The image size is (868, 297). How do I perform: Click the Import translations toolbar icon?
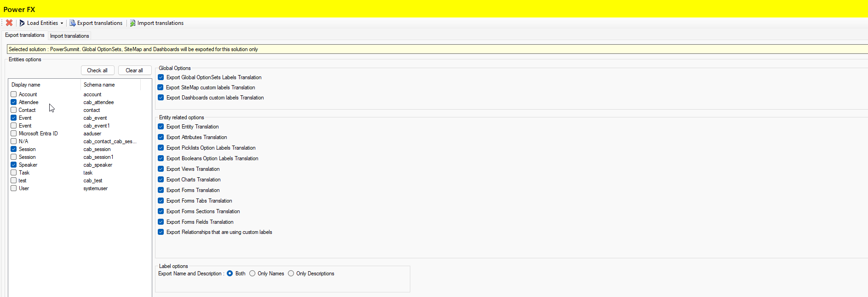click(x=132, y=23)
